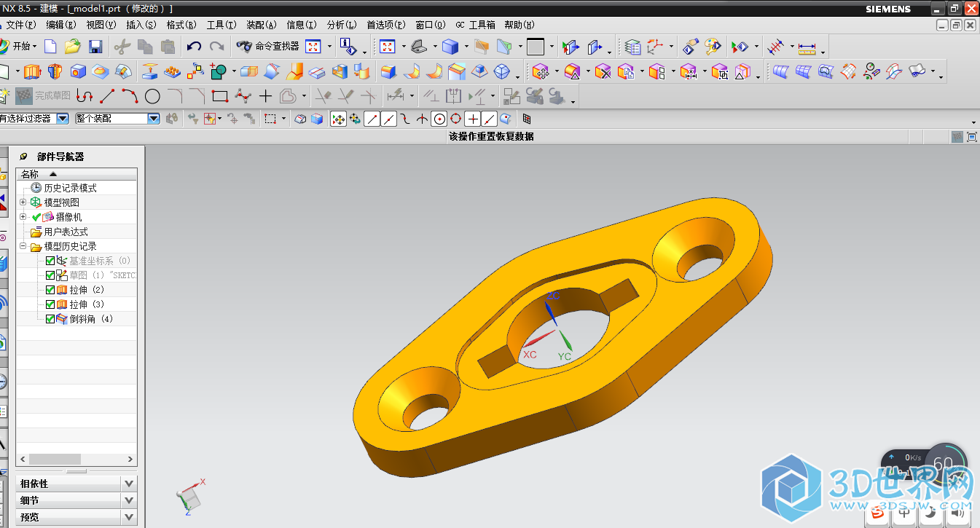Open the 帮助(H) menu
980x528 pixels.
(519, 25)
